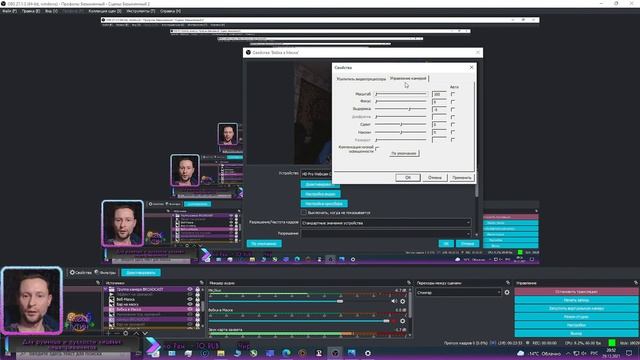Viewport: 640px width, 360px height.
Task: Select the 'Управление камерой' tab
Action: coord(408,78)
